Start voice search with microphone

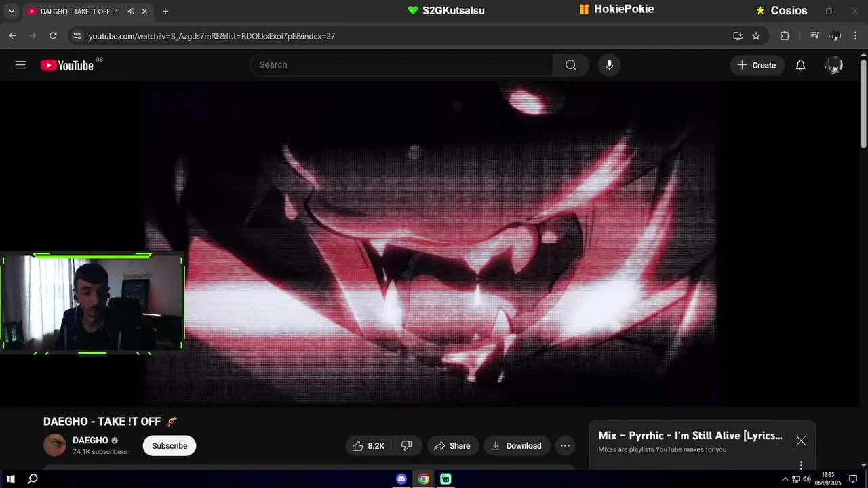[x=609, y=65]
